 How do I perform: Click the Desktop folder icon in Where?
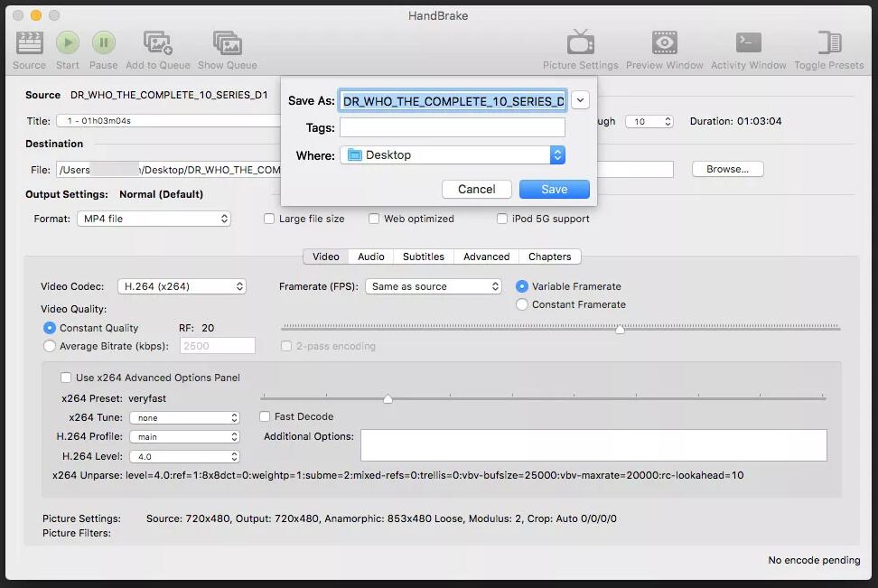point(355,155)
